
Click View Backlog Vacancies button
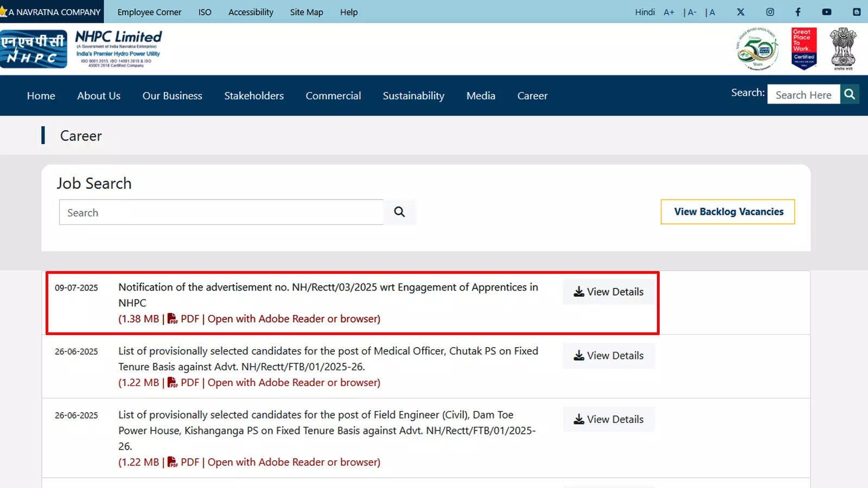click(728, 211)
